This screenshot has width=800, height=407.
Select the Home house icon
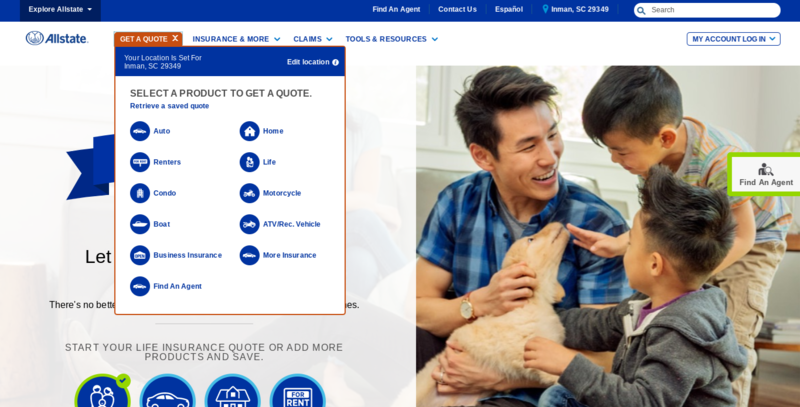[249, 131]
